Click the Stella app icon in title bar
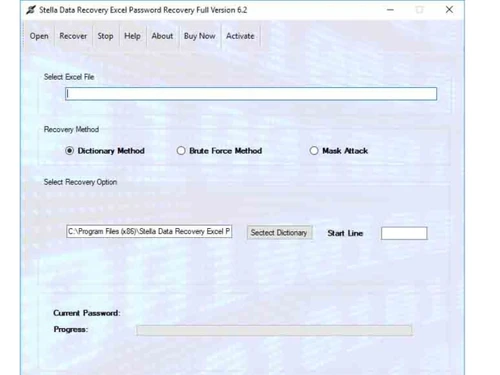Image resolution: width=500 pixels, height=375 pixels. point(31,10)
